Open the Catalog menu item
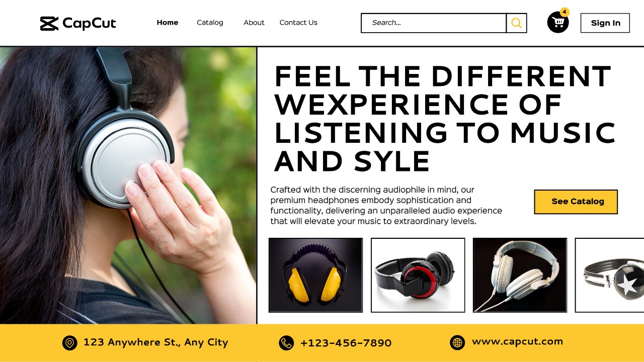 (x=210, y=23)
